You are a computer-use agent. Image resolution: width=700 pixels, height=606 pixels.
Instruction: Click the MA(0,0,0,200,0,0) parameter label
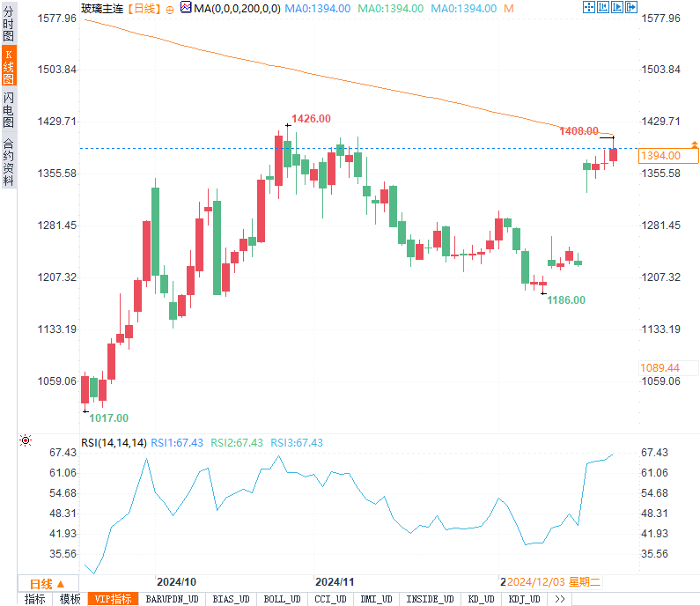coord(237,9)
